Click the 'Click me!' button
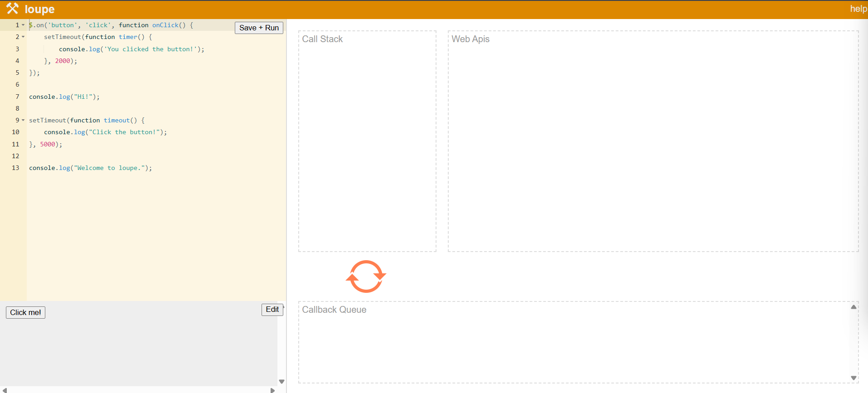868x393 pixels. tap(25, 312)
